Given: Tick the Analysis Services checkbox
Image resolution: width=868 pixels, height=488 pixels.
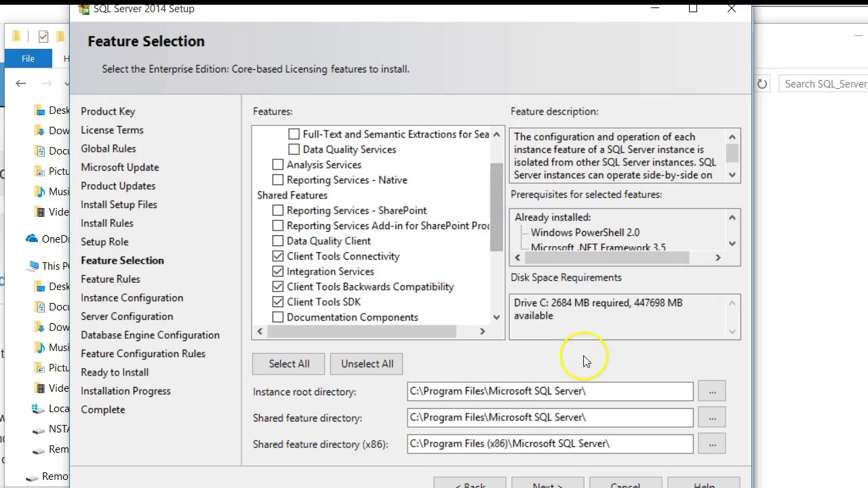Looking at the screenshot, I should tap(278, 165).
